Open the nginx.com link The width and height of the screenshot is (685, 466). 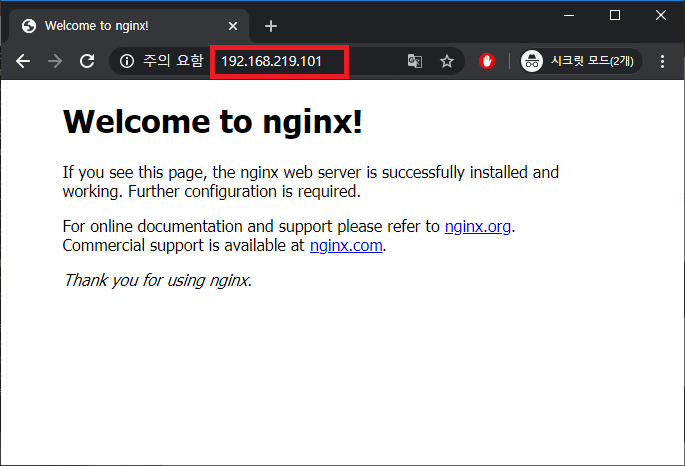click(x=346, y=246)
